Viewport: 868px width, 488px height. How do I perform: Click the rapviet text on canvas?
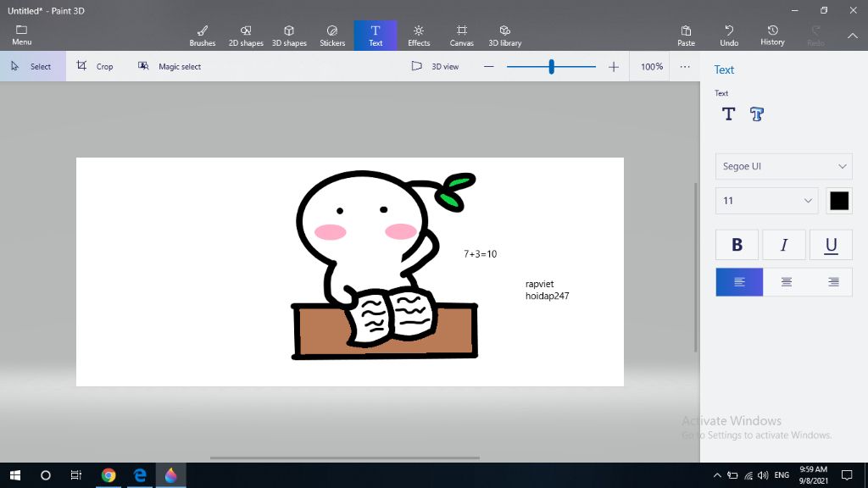539,284
